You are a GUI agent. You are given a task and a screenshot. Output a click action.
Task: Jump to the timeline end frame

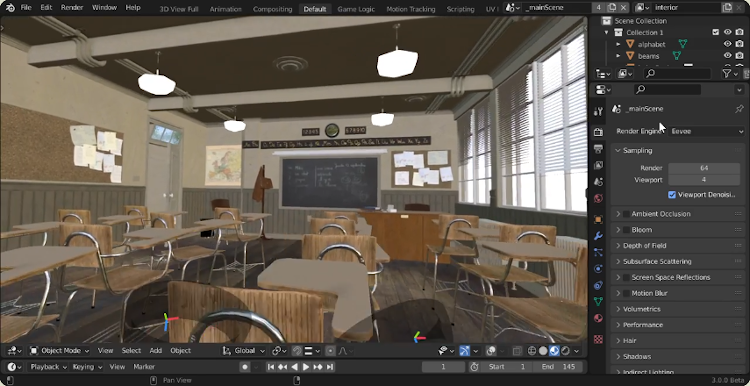point(329,367)
